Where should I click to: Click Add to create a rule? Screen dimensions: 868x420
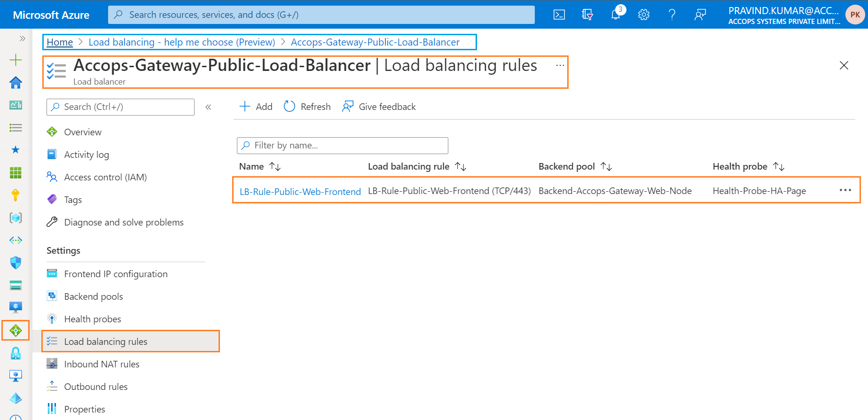[x=256, y=107]
